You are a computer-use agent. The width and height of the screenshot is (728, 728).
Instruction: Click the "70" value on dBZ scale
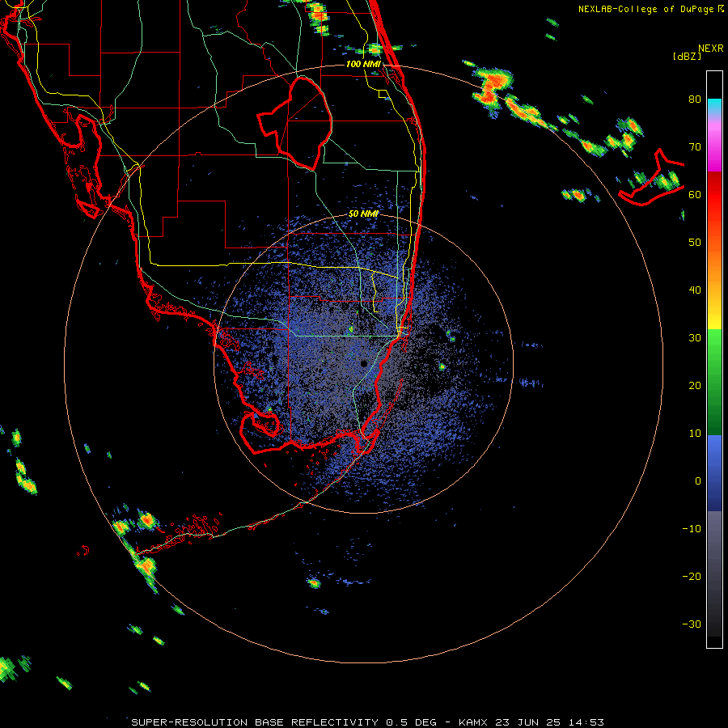click(695, 147)
